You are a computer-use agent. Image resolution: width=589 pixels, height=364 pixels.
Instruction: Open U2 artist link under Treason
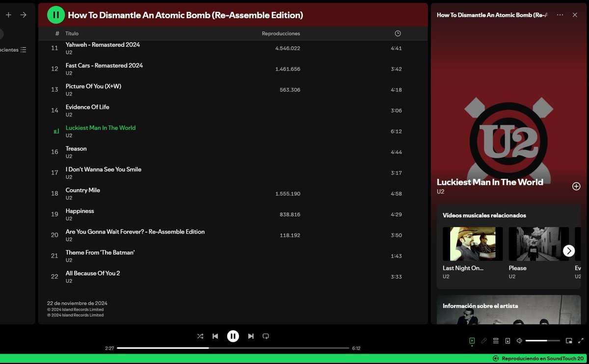(69, 156)
